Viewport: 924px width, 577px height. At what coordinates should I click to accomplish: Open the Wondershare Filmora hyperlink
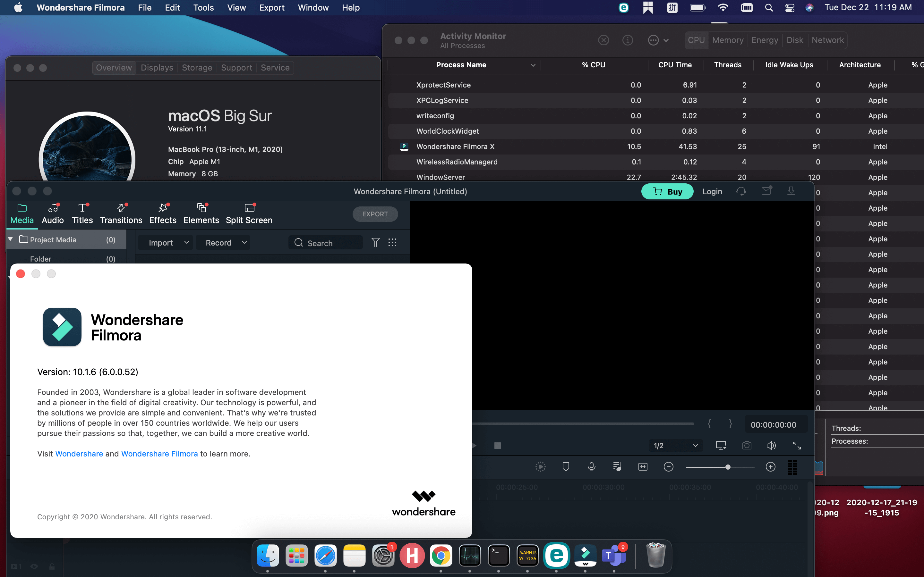(x=159, y=454)
